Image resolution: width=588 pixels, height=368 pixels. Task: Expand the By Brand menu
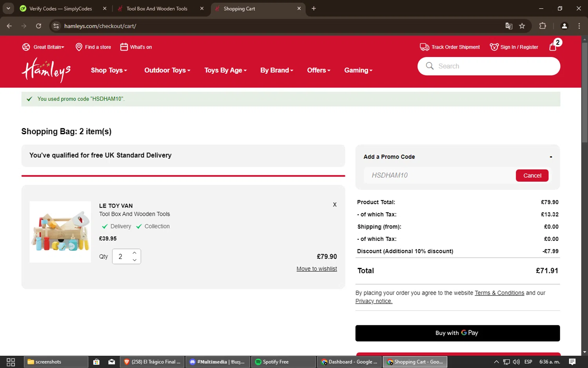277,70
